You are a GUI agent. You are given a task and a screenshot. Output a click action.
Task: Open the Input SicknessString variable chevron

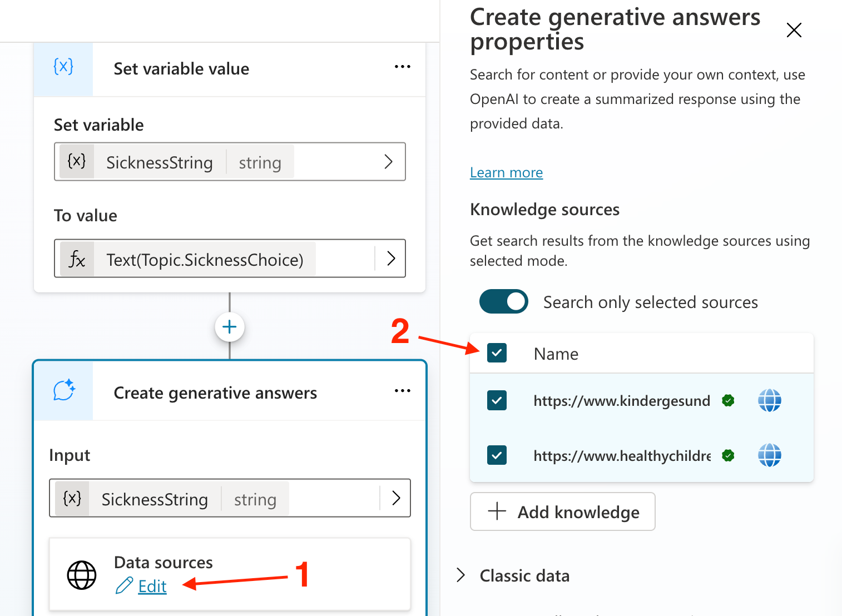pos(396,498)
